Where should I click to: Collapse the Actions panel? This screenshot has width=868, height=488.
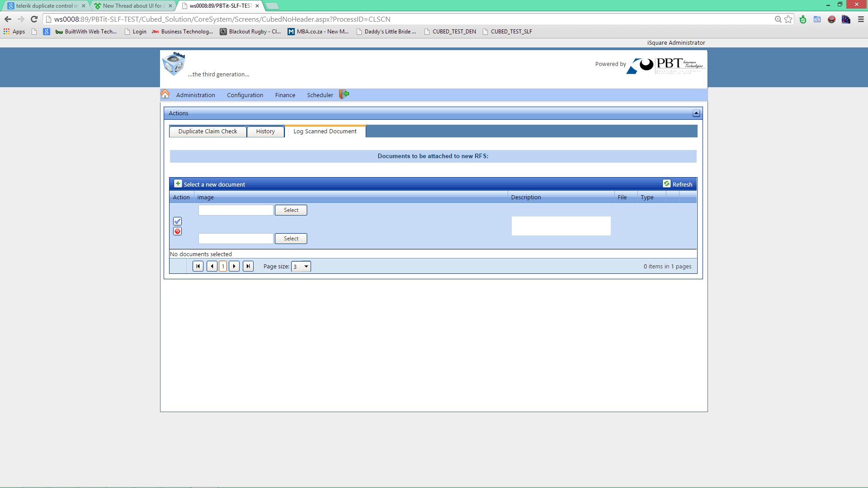(x=696, y=113)
